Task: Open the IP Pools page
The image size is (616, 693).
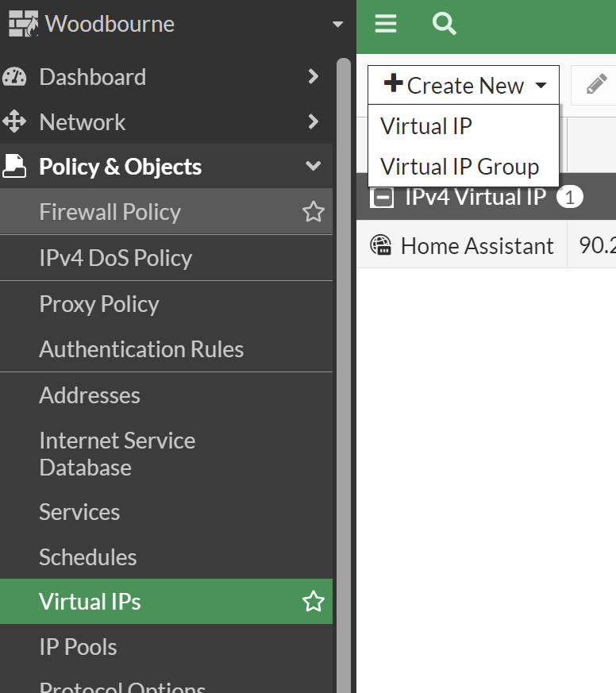Action: tap(78, 646)
